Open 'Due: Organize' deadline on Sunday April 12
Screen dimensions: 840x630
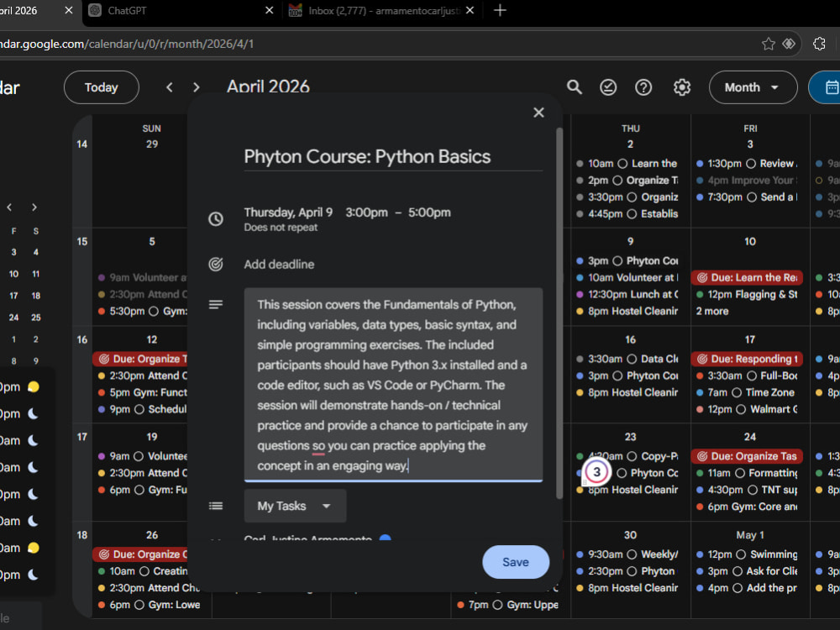[x=140, y=359]
